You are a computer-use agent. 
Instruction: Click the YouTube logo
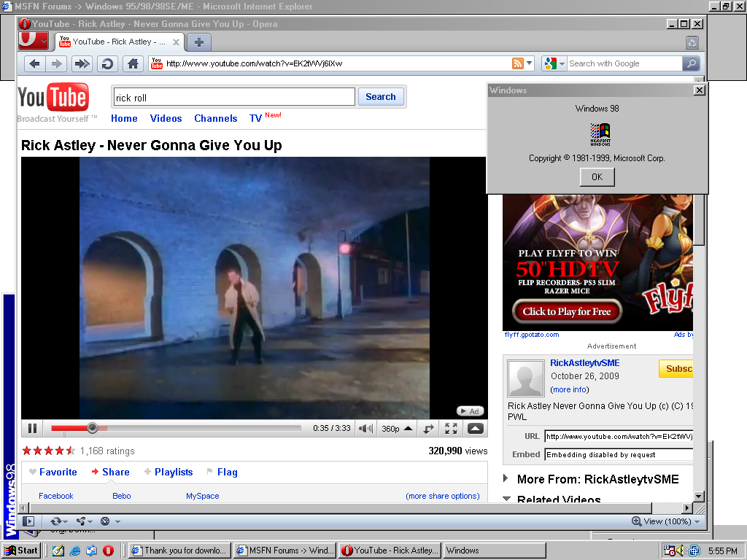pyautogui.click(x=53, y=97)
